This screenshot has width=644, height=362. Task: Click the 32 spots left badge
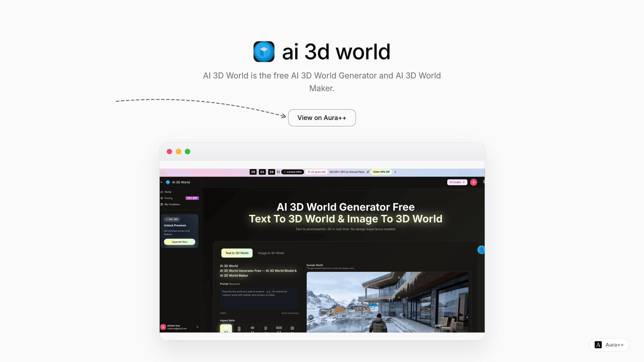(x=316, y=172)
